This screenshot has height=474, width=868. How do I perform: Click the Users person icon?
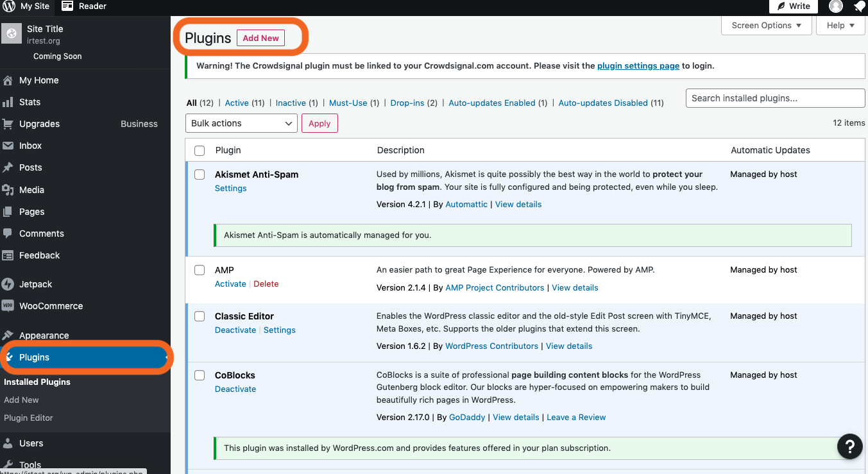click(8, 443)
